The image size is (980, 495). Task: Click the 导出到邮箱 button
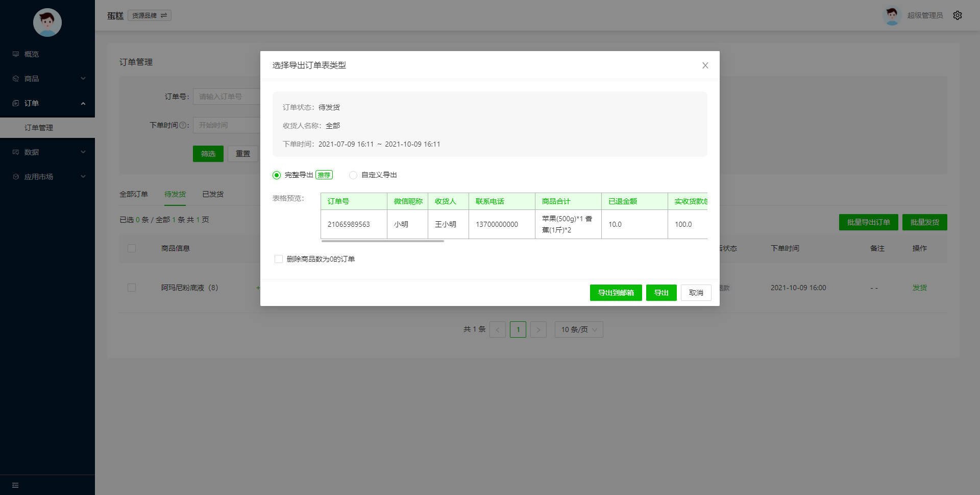pos(616,293)
